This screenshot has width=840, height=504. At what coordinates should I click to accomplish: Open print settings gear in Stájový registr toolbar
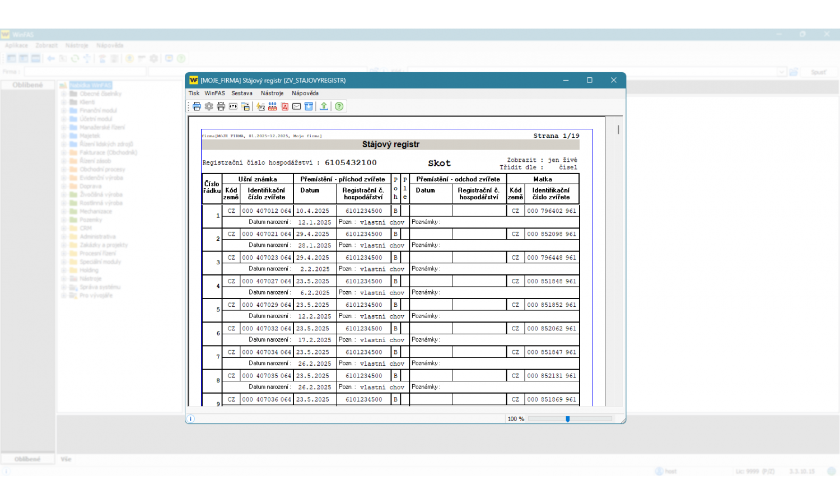209,106
